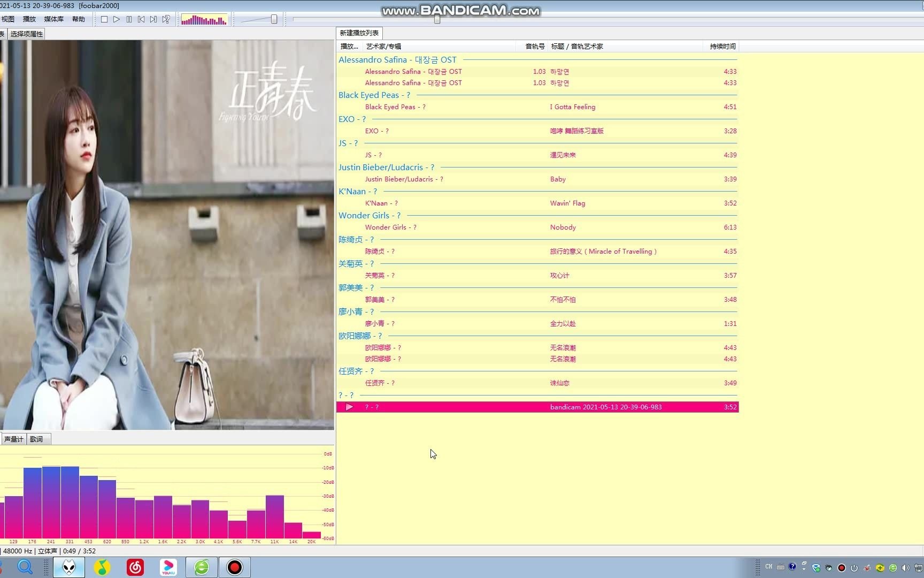Screen dimensions: 924x578
Task: Open the Youku icon on taskbar
Action: click(168, 567)
